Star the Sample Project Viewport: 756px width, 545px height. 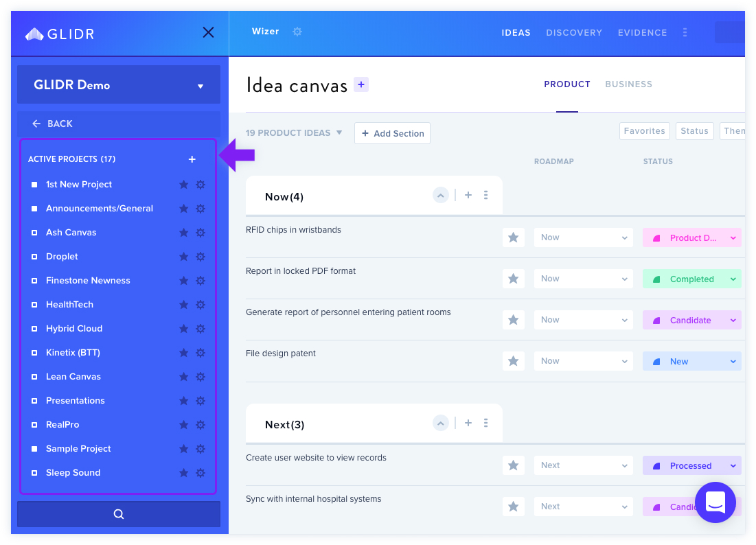184,449
